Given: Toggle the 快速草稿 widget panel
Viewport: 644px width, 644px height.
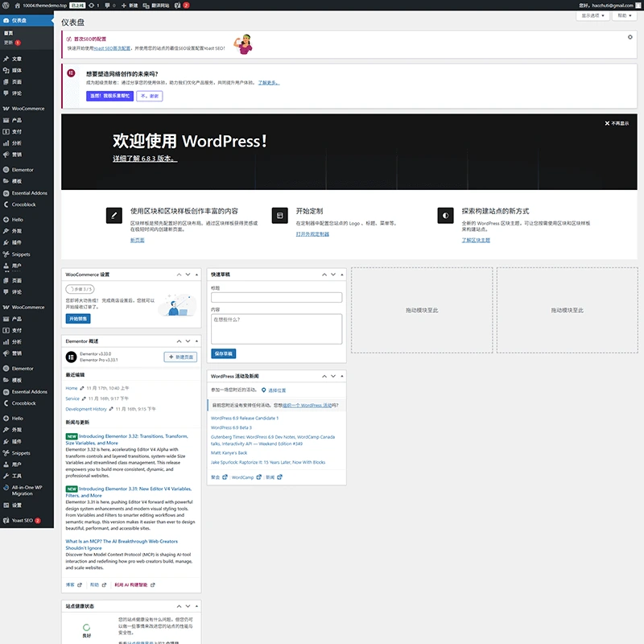Looking at the screenshot, I should point(341,275).
